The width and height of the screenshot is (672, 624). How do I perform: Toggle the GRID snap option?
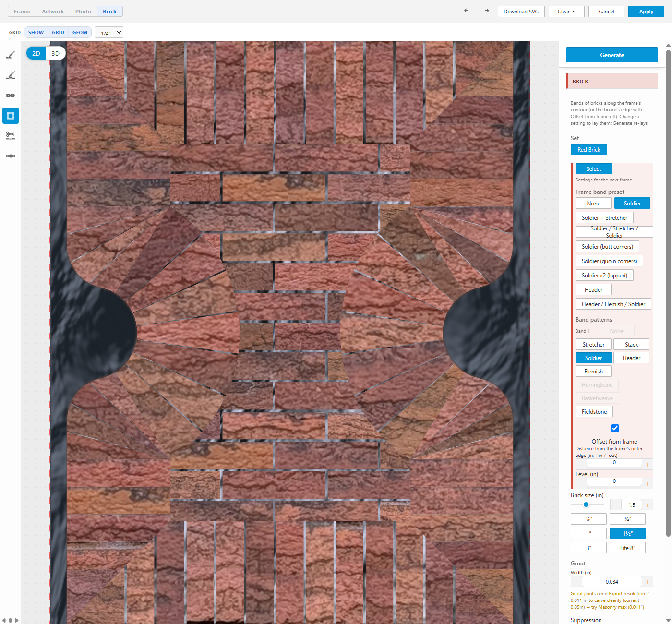point(58,33)
